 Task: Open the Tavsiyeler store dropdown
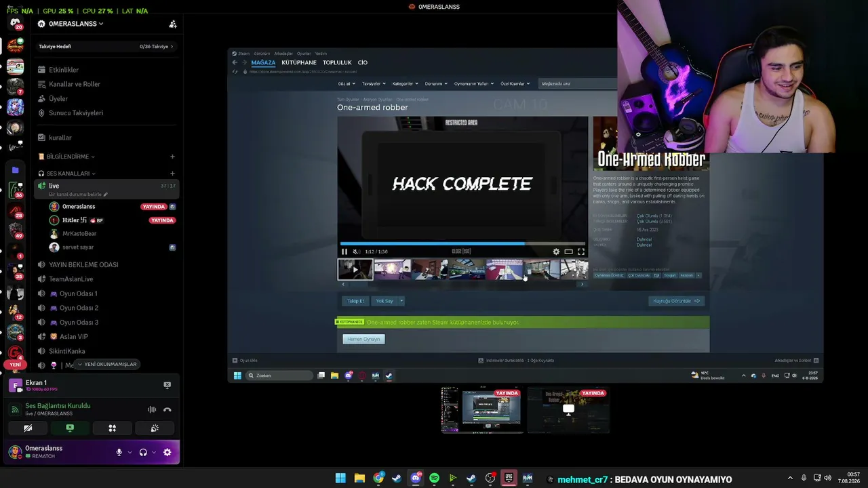[x=374, y=83]
